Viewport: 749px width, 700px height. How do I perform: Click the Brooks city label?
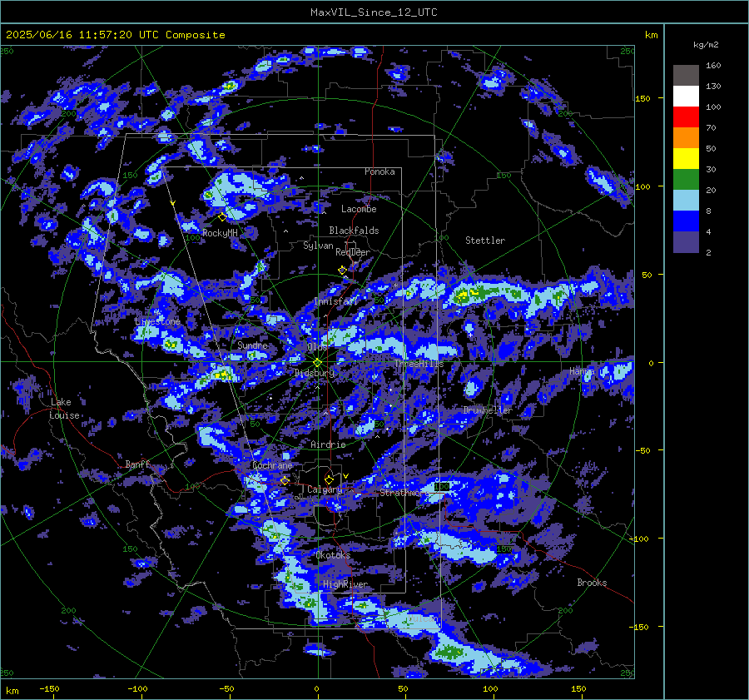click(x=592, y=583)
